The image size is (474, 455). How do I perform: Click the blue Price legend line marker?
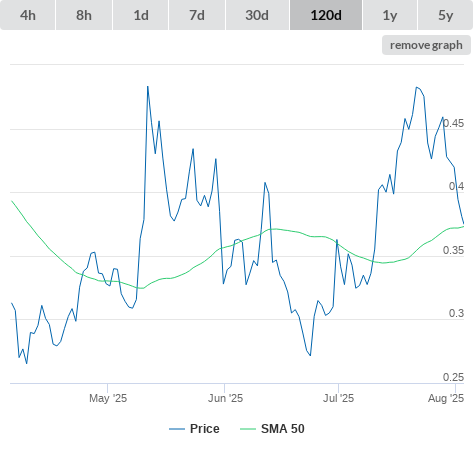(x=177, y=429)
